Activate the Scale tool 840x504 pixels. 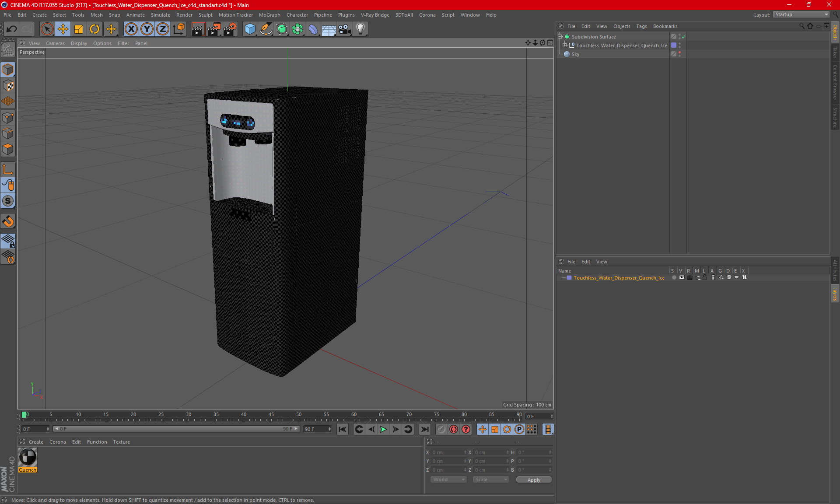tap(79, 29)
